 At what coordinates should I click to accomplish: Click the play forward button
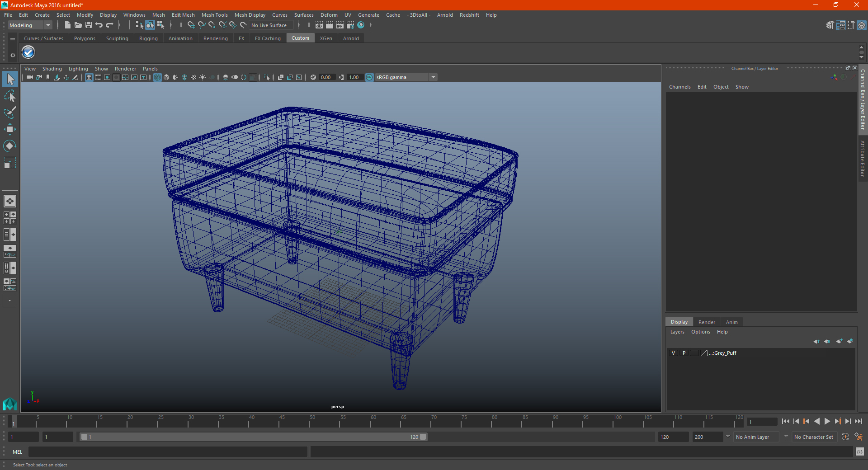click(x=827, y=421)
